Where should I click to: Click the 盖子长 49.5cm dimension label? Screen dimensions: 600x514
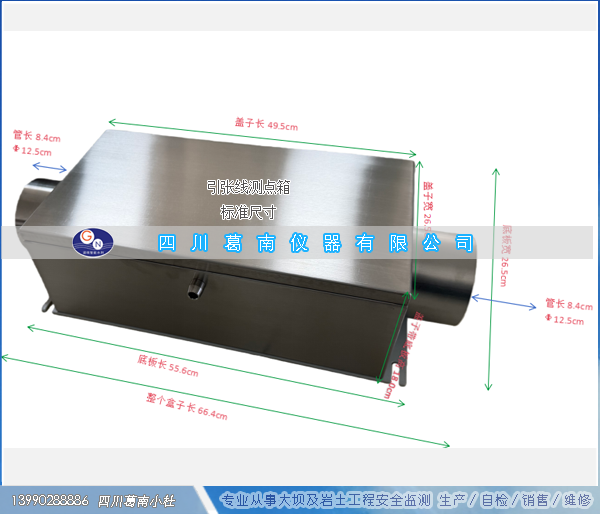coord(265,126)
